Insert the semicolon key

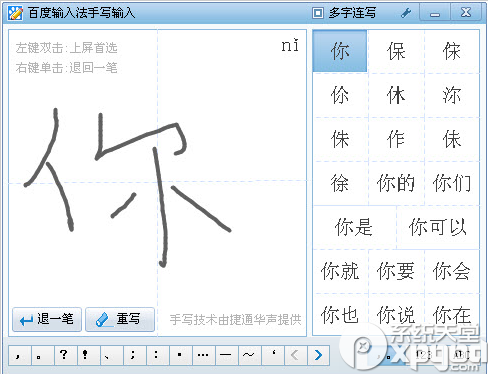135,355
